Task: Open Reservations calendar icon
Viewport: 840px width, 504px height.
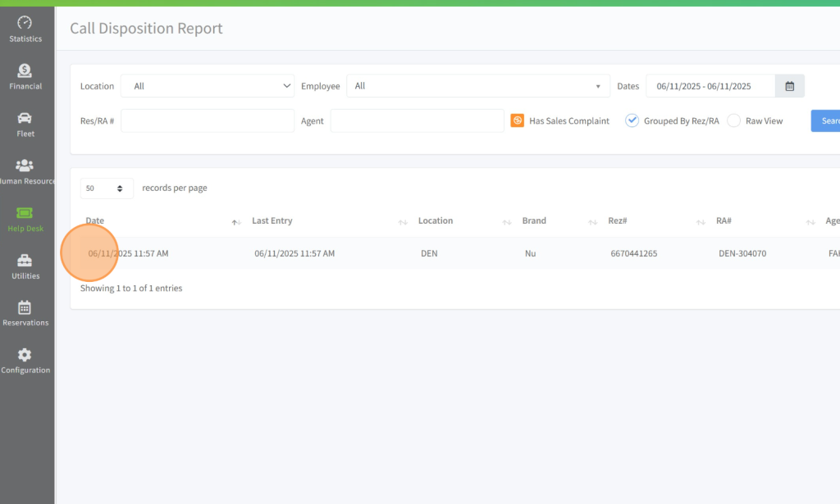Action: 25,307
